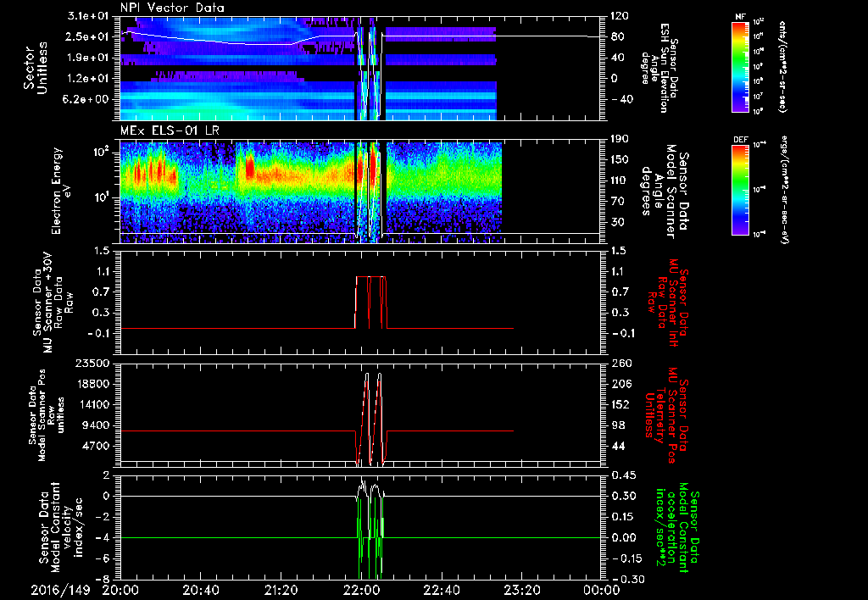Click the "18800" scanner position tick
Screen dimensions: 868x600
tap(92, 384)
